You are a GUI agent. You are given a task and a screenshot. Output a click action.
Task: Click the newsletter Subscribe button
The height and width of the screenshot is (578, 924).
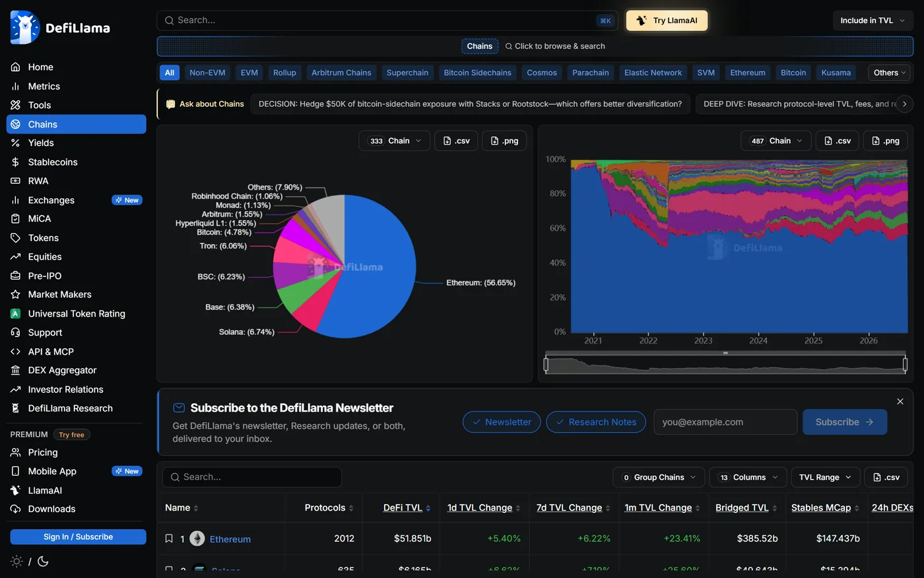coord(845,422)
